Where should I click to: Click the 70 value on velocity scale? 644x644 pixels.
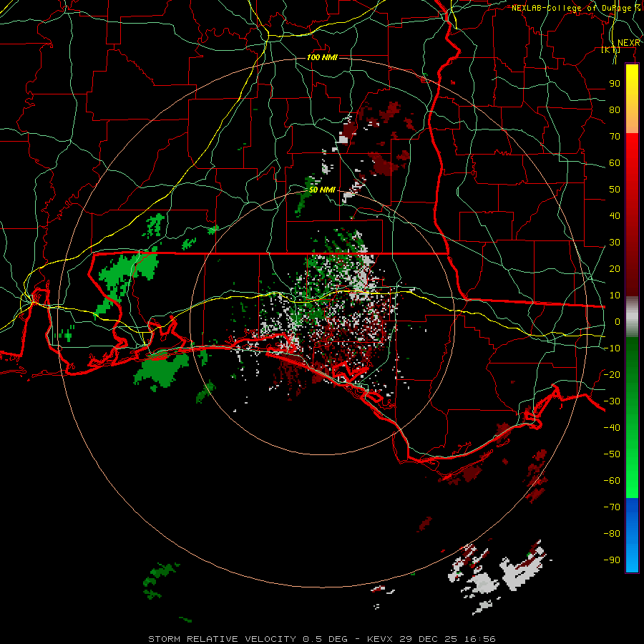[x=615, y=137]
